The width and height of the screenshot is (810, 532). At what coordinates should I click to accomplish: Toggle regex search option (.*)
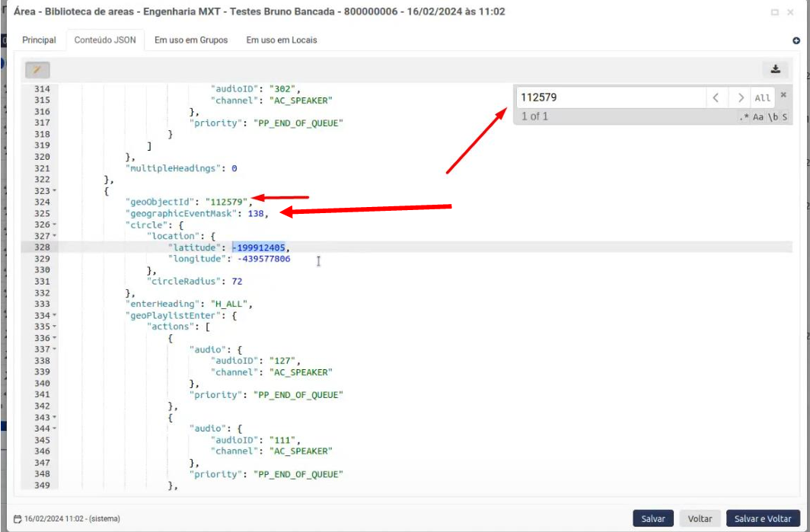click(744, 117)
